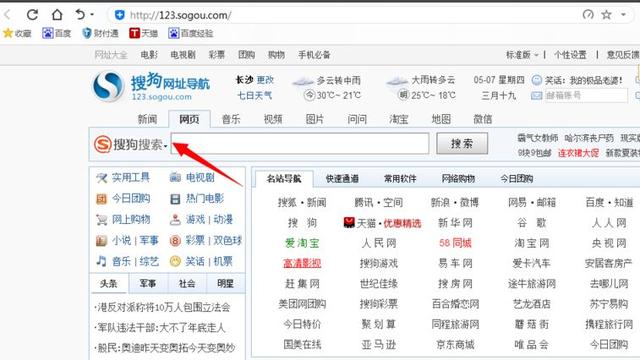Screen dimensions: 640x360
Task: Click the 搜索 button
Action: [x=462, y=143]
